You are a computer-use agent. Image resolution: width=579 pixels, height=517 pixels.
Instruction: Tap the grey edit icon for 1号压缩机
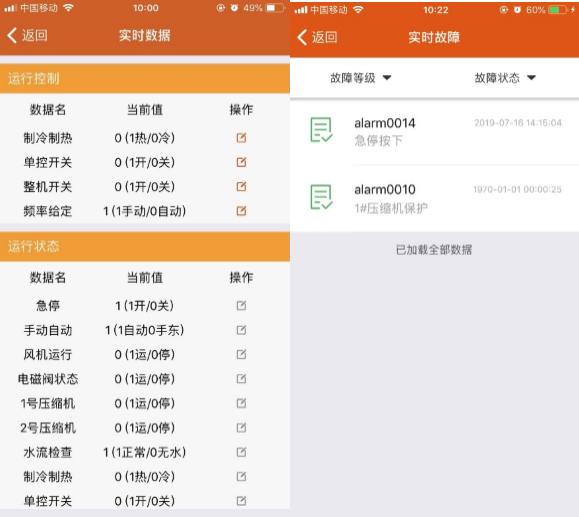[x=241, y=403]
